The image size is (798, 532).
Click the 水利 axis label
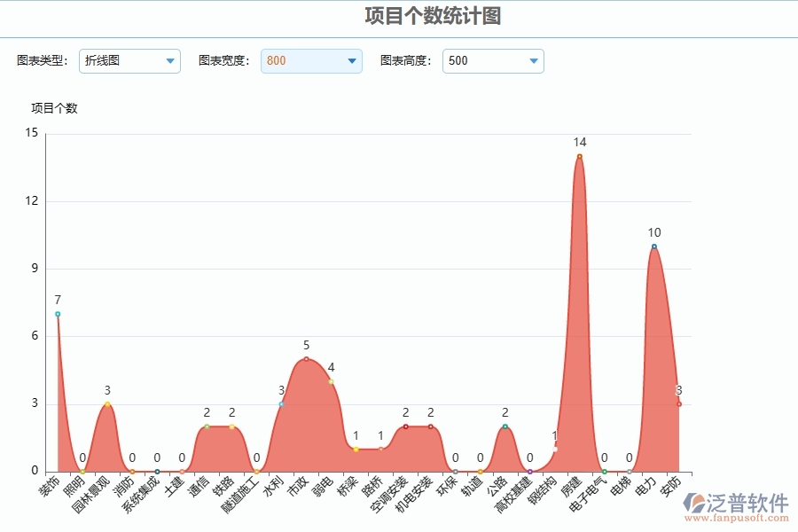pos(276,488)
